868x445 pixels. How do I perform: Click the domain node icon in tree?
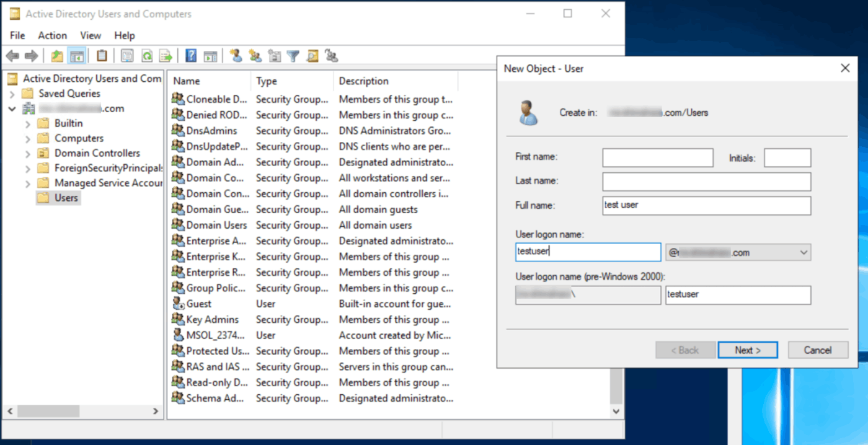[29, 108]
